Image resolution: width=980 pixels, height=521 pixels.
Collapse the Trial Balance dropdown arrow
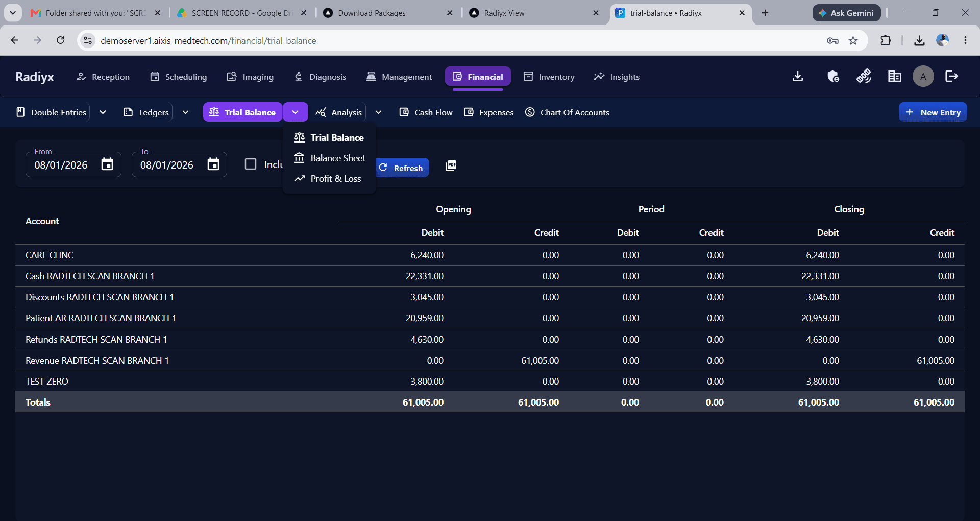tap(296, 112)
